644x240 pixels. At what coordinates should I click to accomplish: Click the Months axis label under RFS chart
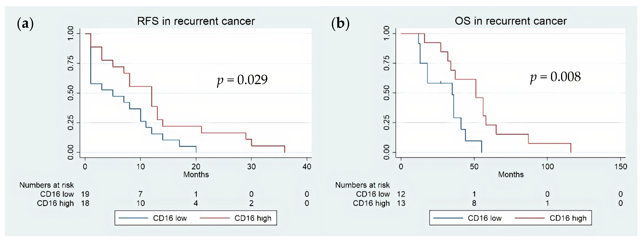(196, 174)
